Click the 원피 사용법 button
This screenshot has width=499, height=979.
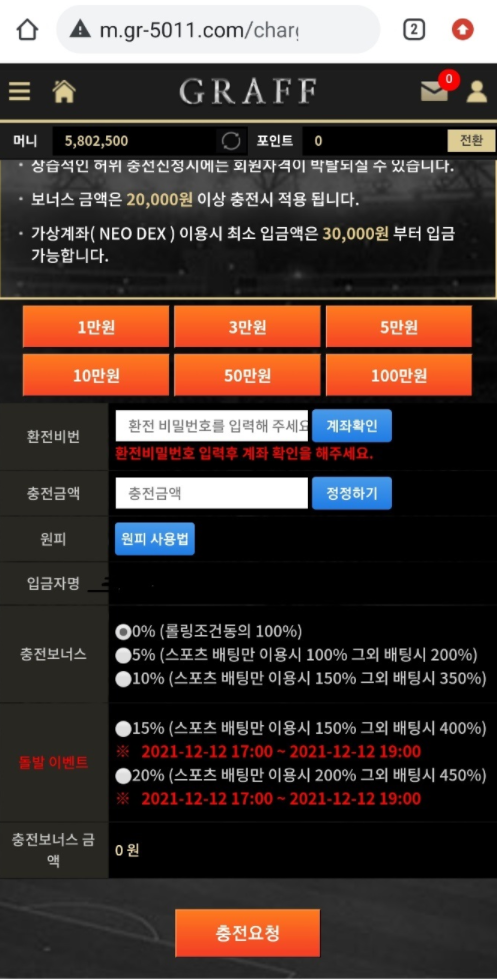pos(155,539)
